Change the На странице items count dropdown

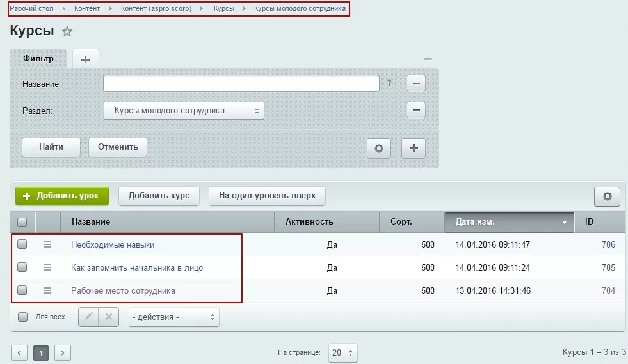click(x=342, y=352)
